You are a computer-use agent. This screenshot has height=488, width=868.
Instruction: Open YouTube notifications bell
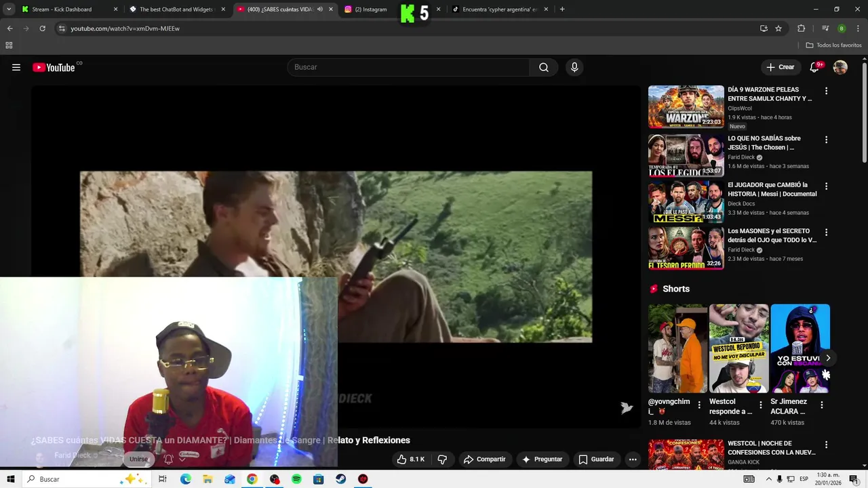814,67
